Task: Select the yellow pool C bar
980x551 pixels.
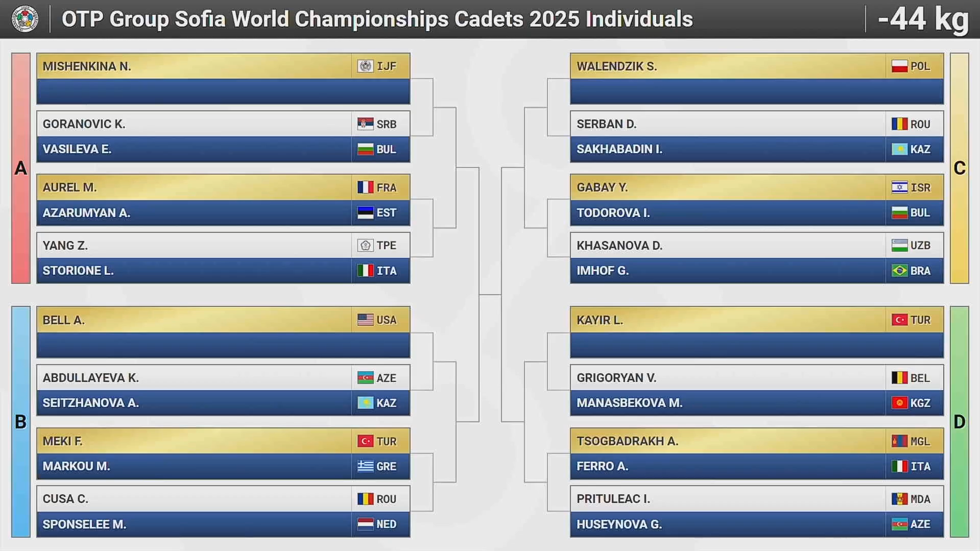Action: tap(959, 168)
